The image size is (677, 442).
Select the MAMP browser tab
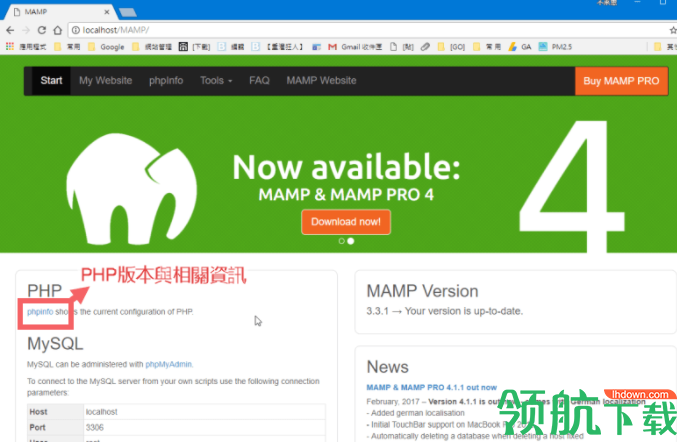pyautogui.click(x=60, y=12)
